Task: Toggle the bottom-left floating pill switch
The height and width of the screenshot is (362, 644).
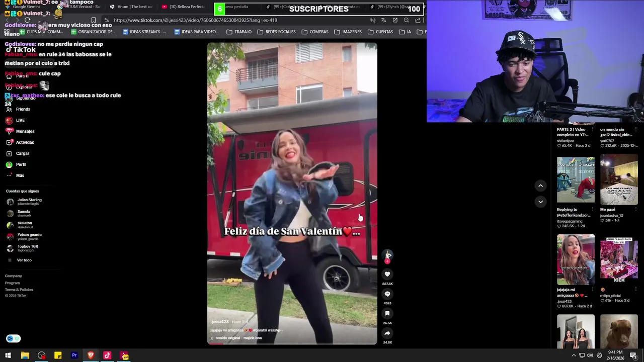Action: (13, 339)
